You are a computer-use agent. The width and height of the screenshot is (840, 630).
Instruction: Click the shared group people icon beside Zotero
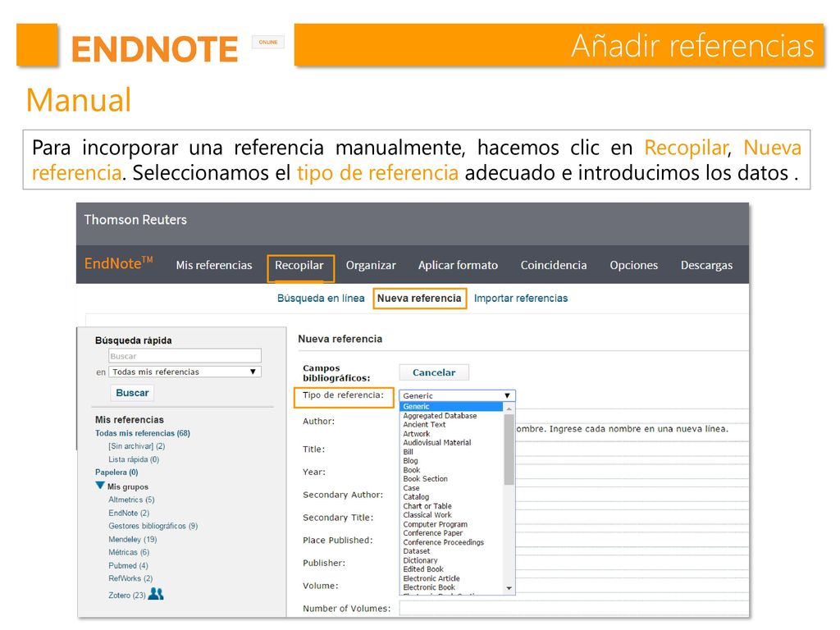[x=156, y=594]
